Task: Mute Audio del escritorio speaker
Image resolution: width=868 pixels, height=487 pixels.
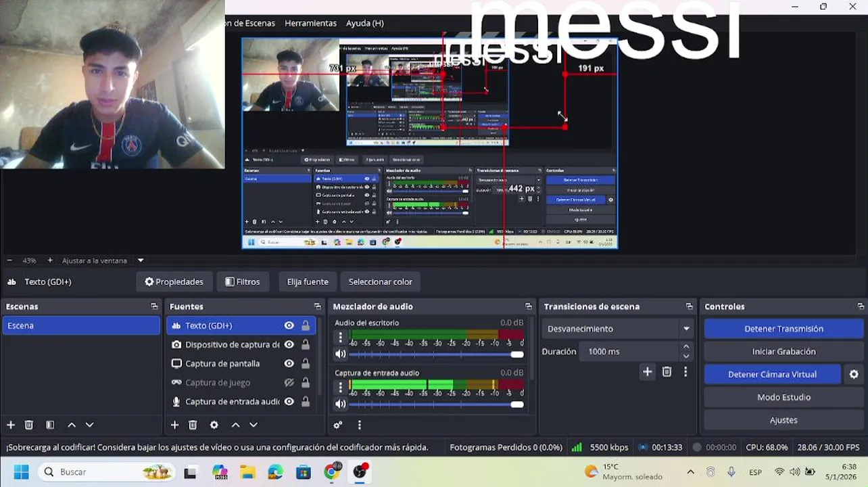Action: 341,354
